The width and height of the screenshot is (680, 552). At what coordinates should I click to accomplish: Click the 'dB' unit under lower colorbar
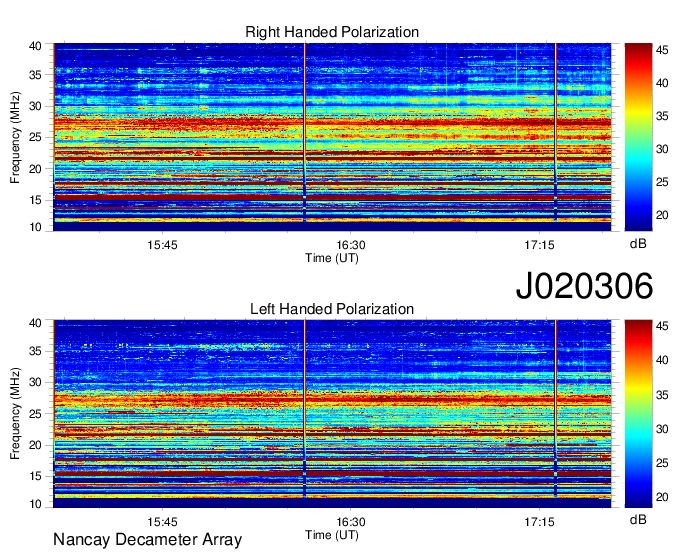tap(638, 519)
